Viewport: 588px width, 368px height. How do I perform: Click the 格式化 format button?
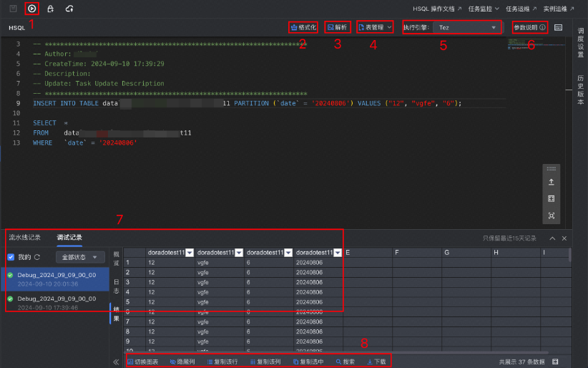(x=303, y=28)
